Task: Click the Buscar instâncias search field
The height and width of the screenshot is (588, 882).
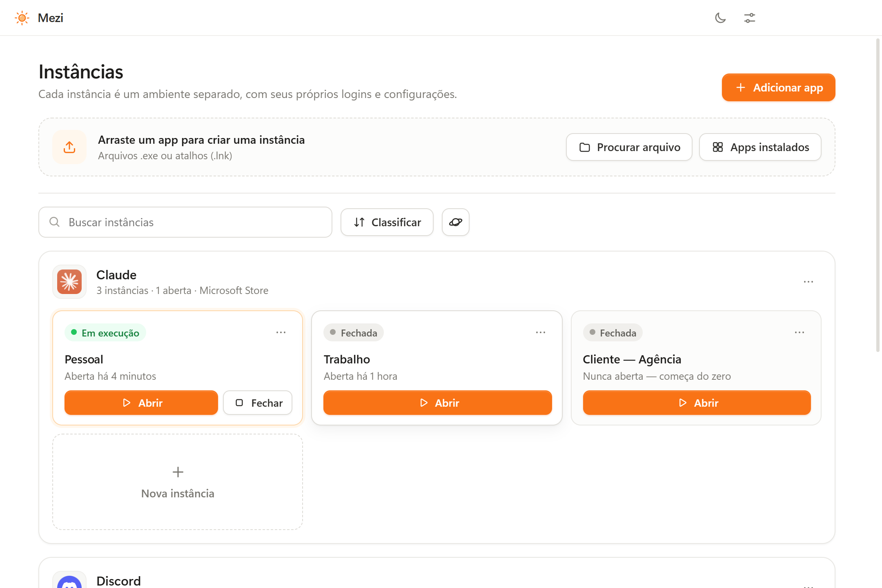Action: (185, 222)
